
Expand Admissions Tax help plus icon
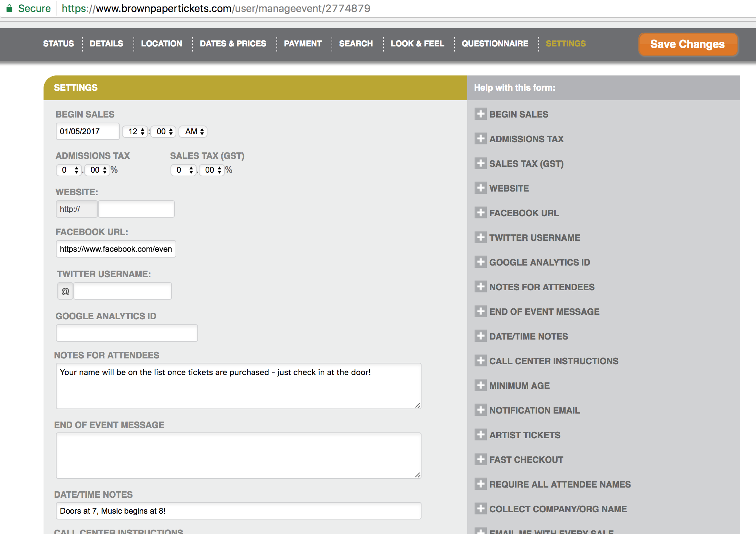point(481,139)
